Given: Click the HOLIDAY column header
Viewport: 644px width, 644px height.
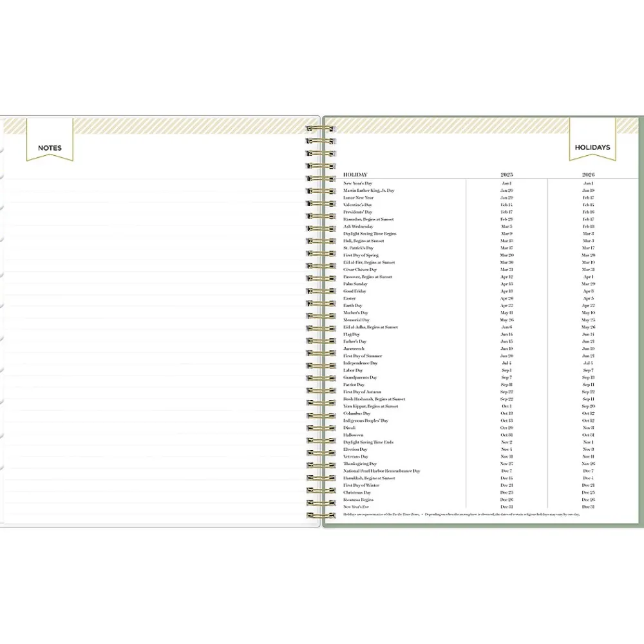Looking at the screenshot, I should point(355,175).
